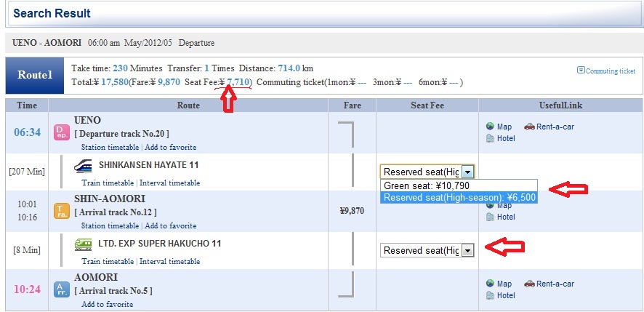Image resolution: width=644 pixels, height=312 pixels.
Task: Click the Time column header
Action: 27,105
